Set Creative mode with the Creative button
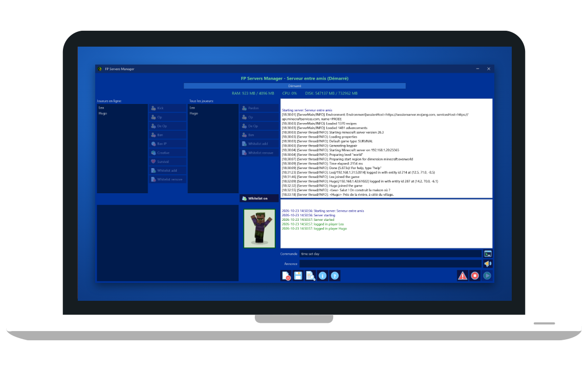Viewport: 588px width, 371px height. [168, 153]
